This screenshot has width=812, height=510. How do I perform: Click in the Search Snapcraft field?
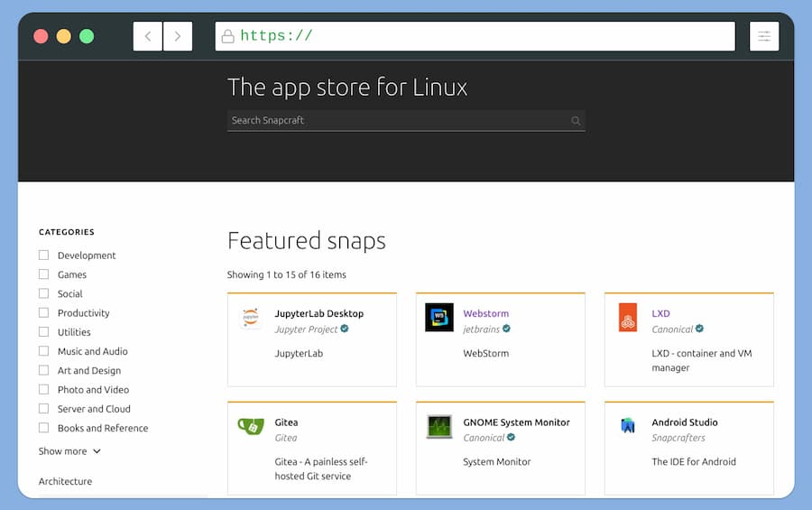[x=406, y=121]
